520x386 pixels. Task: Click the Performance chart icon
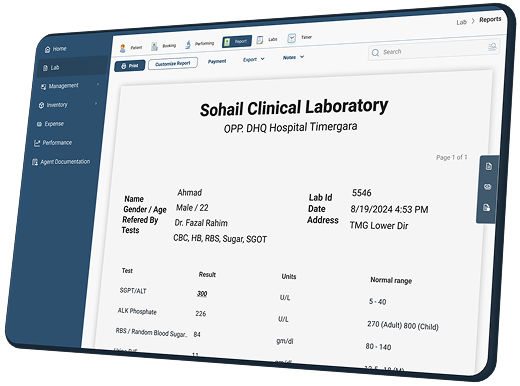[x=37, y=143]
